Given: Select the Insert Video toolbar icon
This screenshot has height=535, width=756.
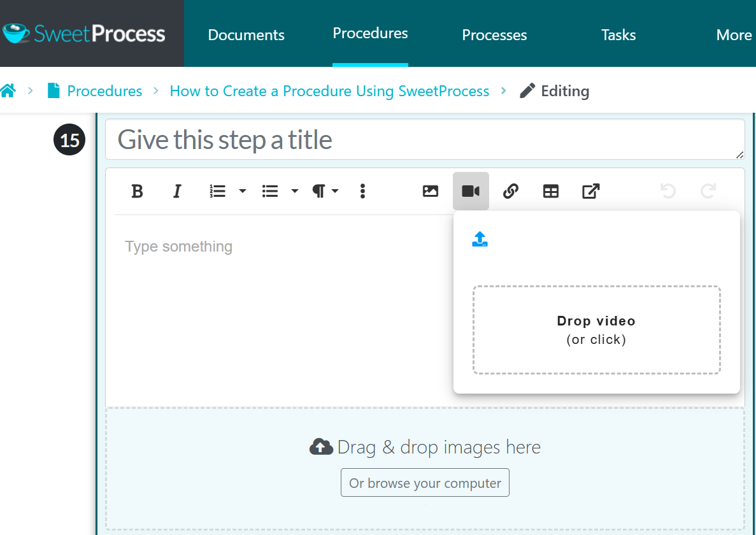Looking at the screenshot, I should click(x=471, y=191).
